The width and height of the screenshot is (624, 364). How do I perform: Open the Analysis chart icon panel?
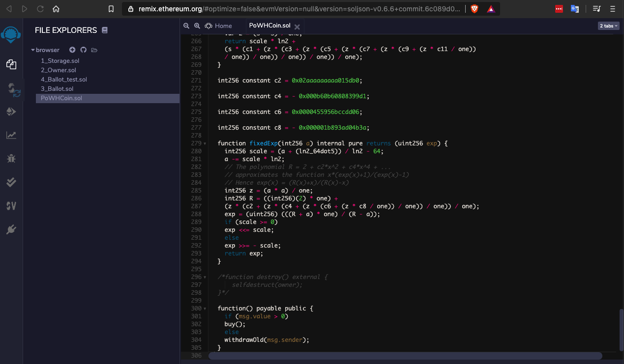[x=11, y=135]
